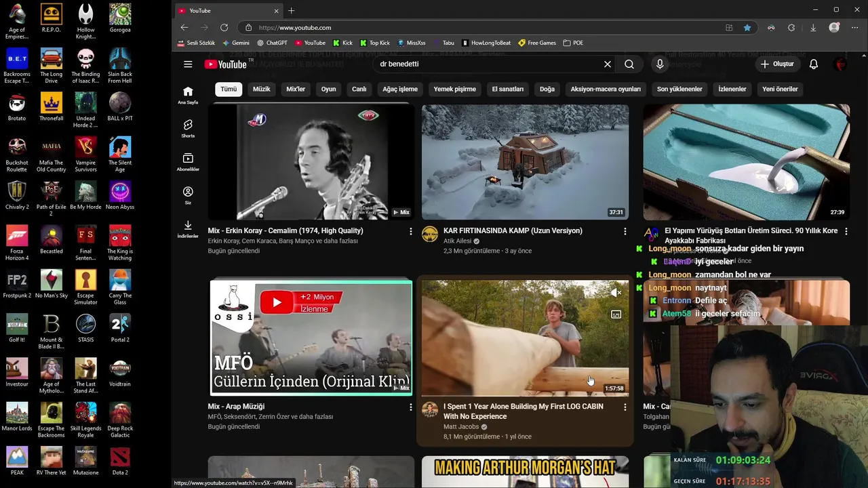This screenshot has width=868, height=488.
Task: Open the YouTube hamburger guide menu
Action: pos(188,64)
